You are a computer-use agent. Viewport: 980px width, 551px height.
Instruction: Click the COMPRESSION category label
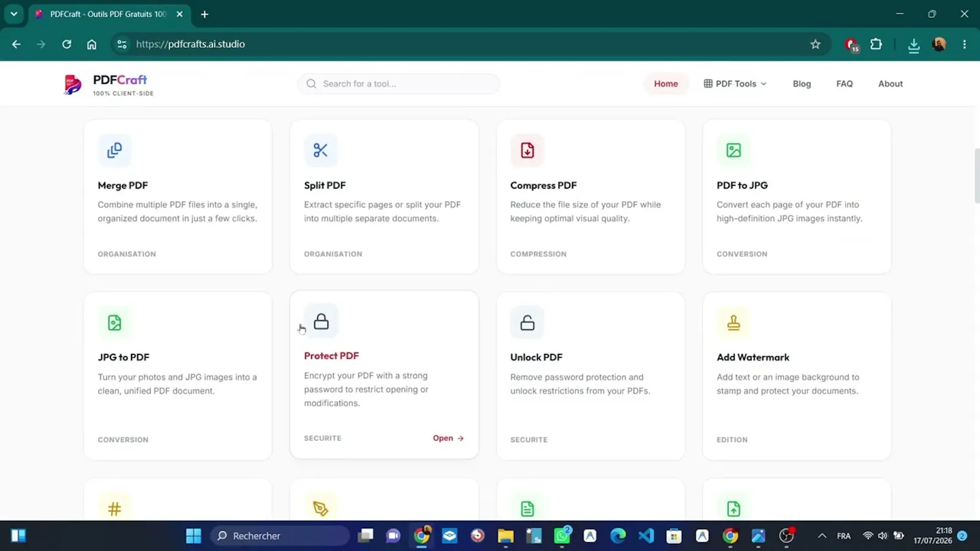[x=538, y=254]
